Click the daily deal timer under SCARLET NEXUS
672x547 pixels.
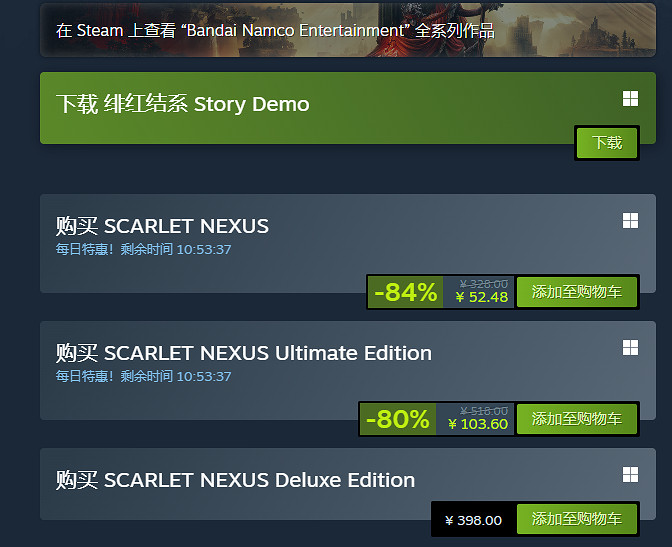pos(143,249)
